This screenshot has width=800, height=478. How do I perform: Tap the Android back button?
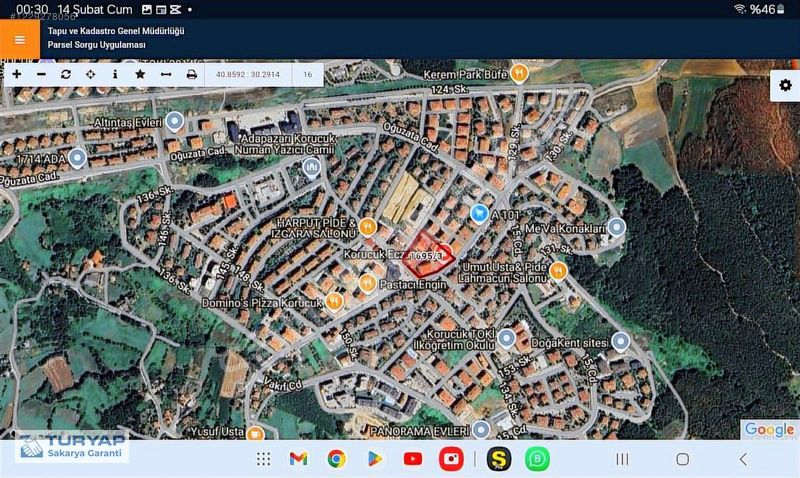743,459
